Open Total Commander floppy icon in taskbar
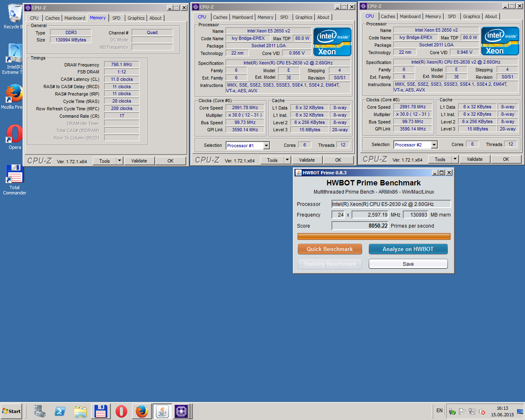525x420 pixels. pyautogui.click(x=101, y=411)
